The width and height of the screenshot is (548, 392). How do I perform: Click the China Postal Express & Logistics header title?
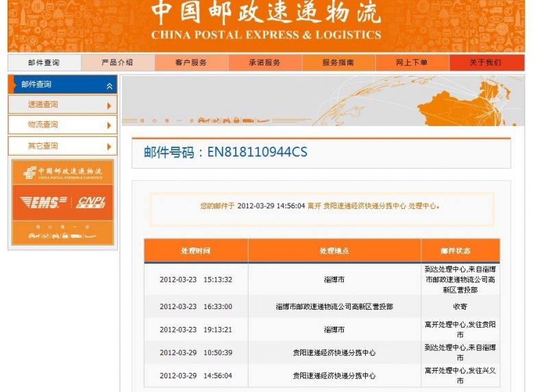pos(266,21)
